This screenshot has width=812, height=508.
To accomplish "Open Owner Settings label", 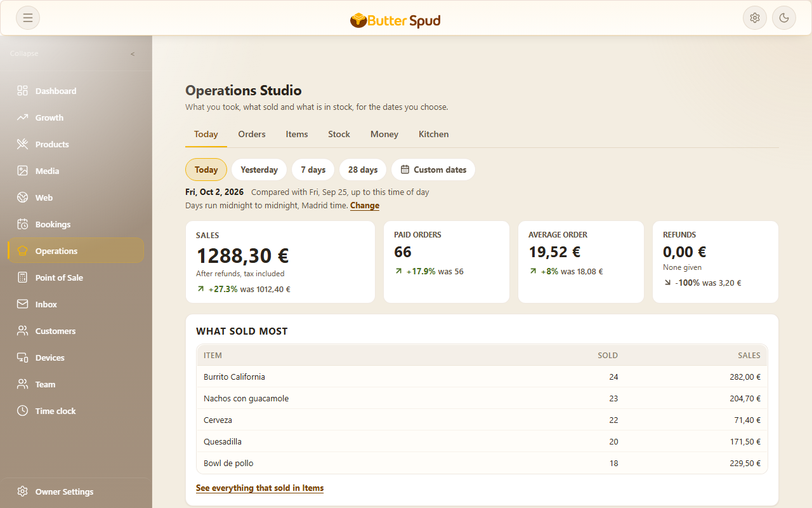I will tap(64, 491).
